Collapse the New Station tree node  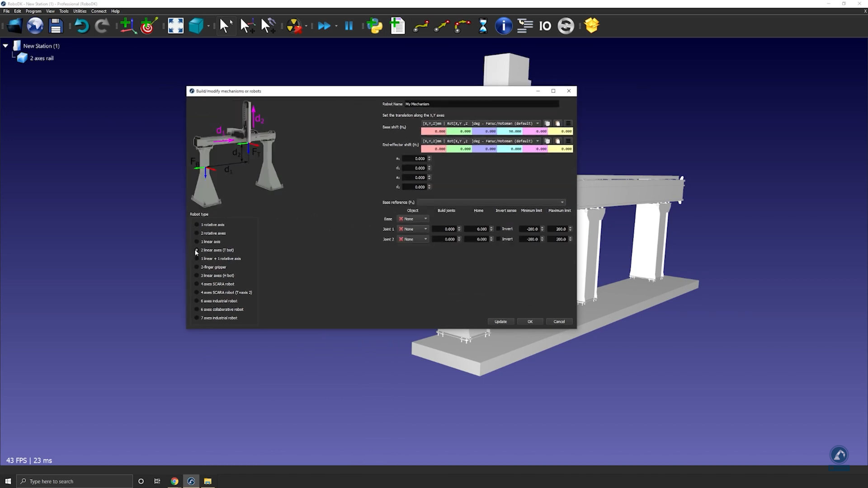(5, 46)
